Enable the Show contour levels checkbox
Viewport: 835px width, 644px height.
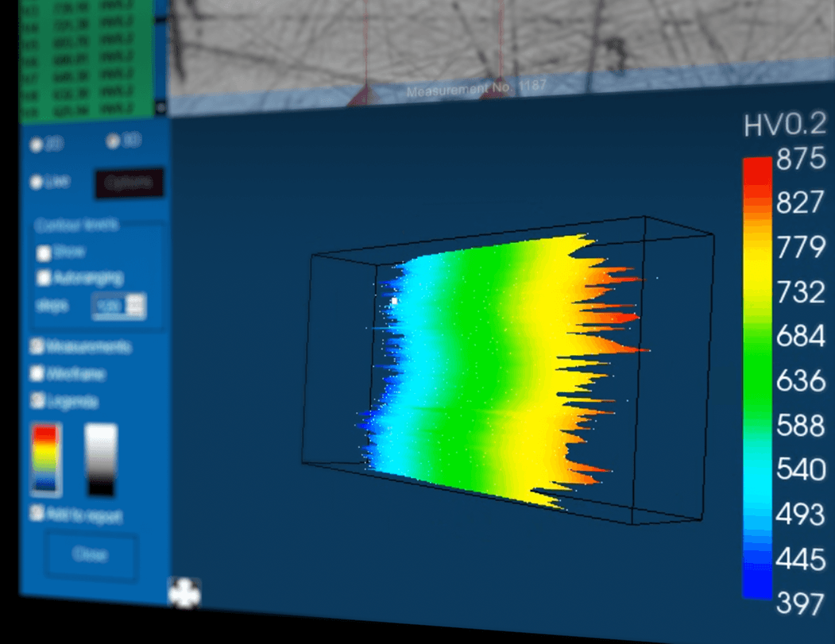tap(44, 253)
